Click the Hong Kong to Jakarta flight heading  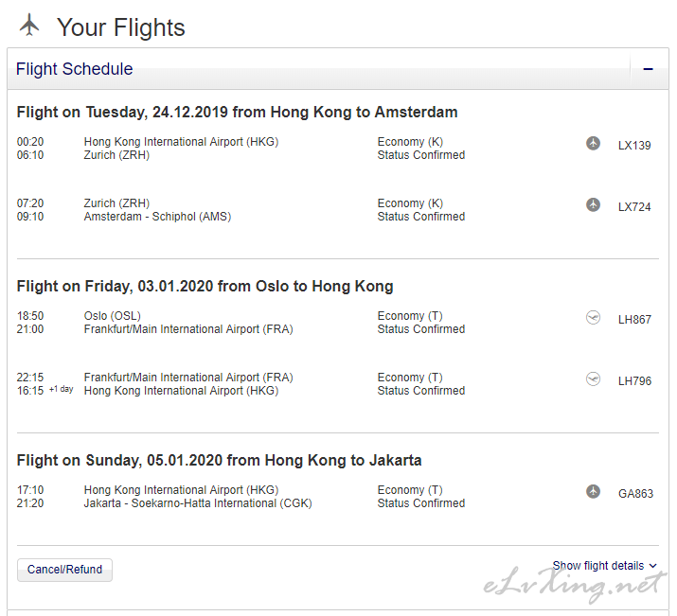(x=219, y=460)
